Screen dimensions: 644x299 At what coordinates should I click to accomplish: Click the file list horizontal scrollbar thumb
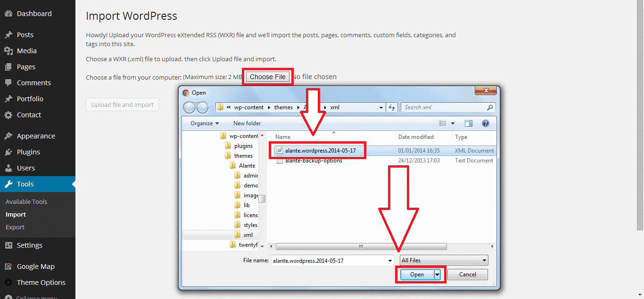(x=361, y=246)
